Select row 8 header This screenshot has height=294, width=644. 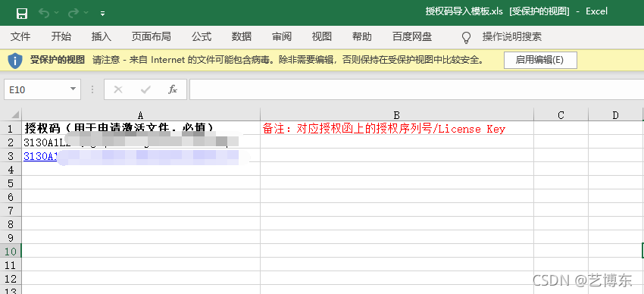coord(11,224)
